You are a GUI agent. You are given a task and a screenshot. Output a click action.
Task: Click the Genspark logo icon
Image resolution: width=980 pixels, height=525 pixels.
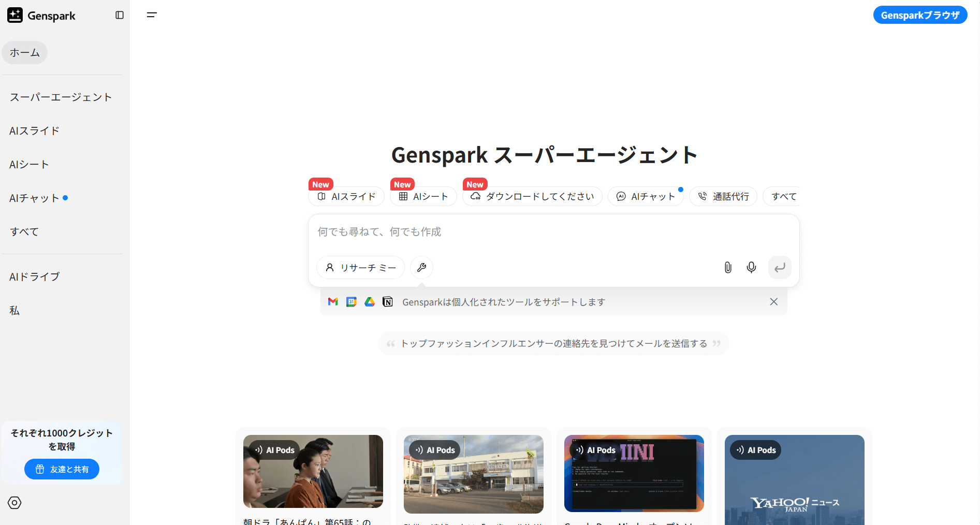tap(15, 15)
